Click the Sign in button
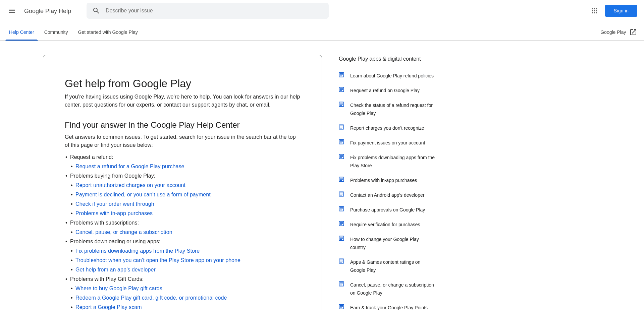This screenshot has width=644, height=310. click(x=621, y=11)
